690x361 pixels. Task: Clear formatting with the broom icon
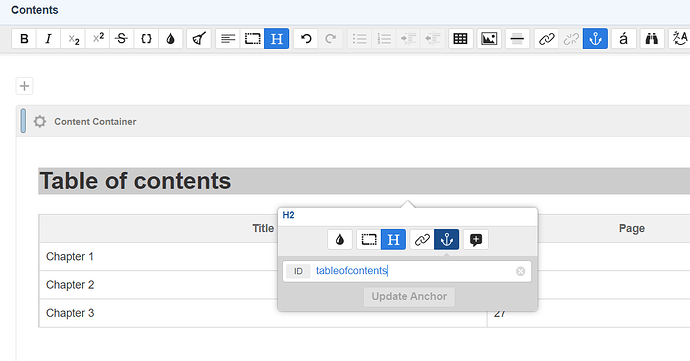pyautogui.click(x=199, y=39)
